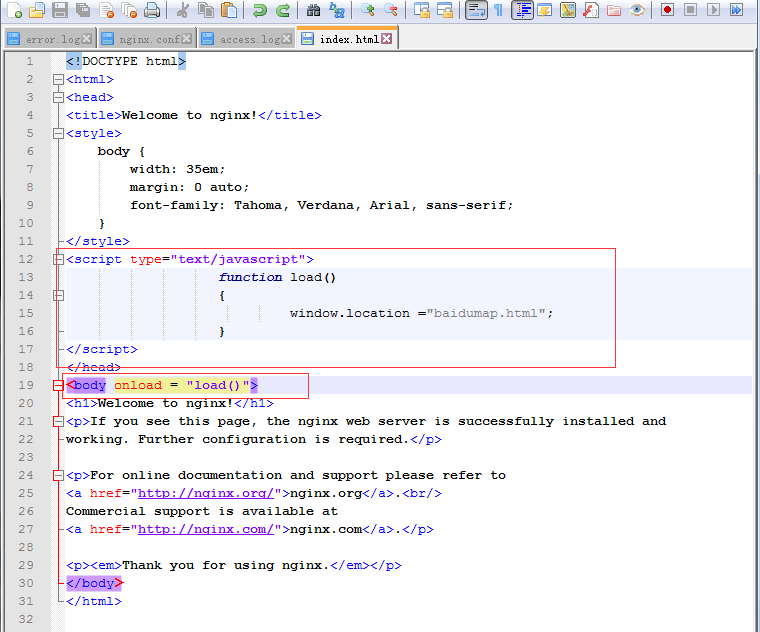Screen dimensions: 760x632
Task: Click "Thank you for using nginx." text
Action: pyautogui.click(x=226, y=566)
